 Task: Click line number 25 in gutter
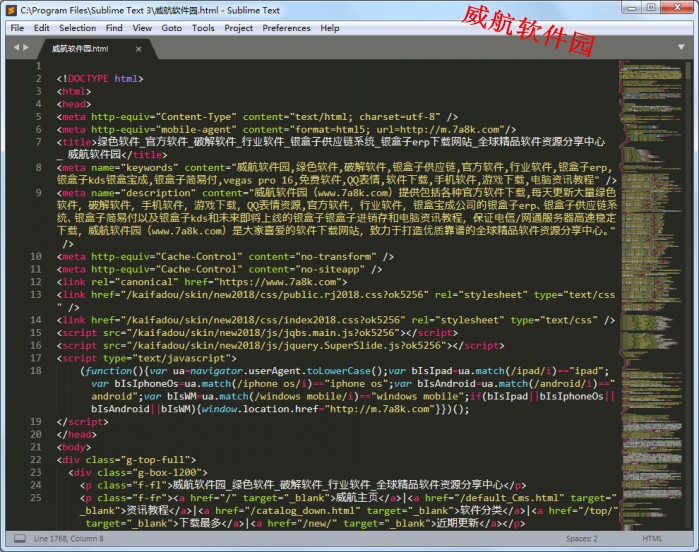pyautogui.click(x=36, y=498)
